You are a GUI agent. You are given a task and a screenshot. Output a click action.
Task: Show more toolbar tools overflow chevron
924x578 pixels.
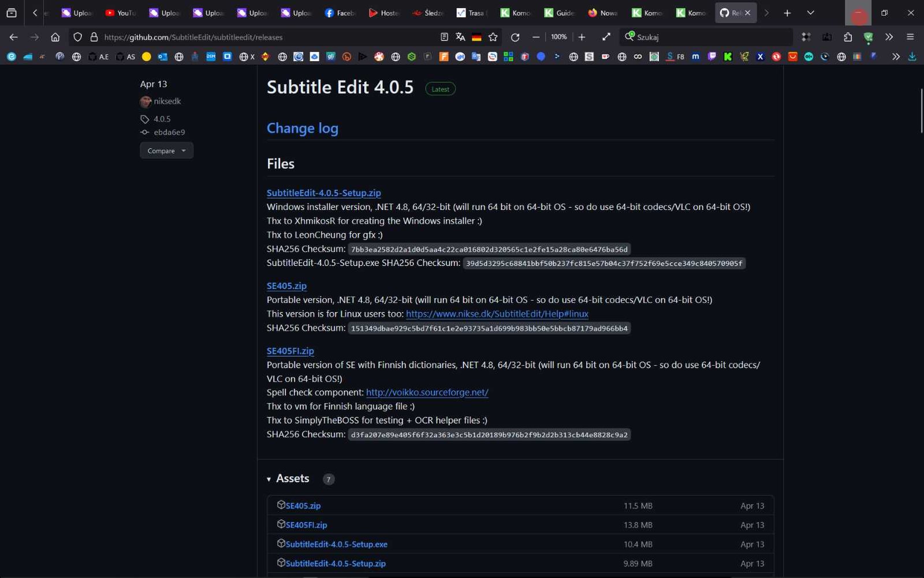tap(889, 37)
